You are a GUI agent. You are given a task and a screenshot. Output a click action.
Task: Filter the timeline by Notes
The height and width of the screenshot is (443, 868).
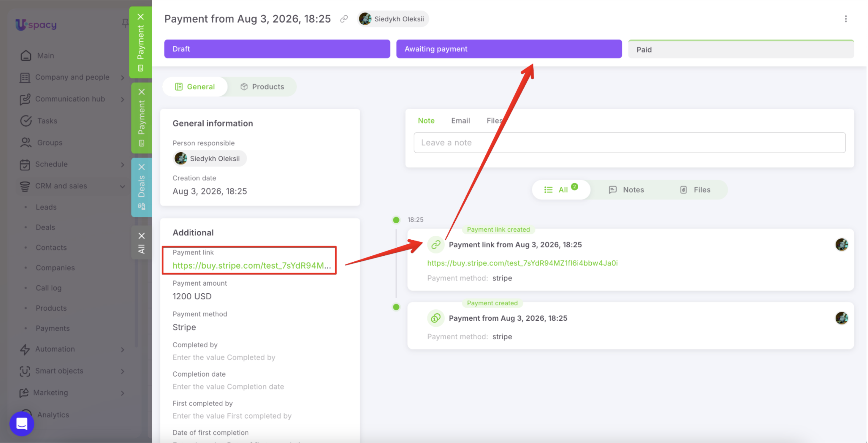click(x=626, y=190)
